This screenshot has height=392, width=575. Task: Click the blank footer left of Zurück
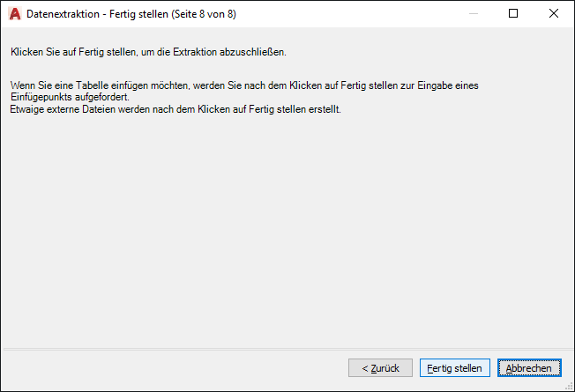176,368
